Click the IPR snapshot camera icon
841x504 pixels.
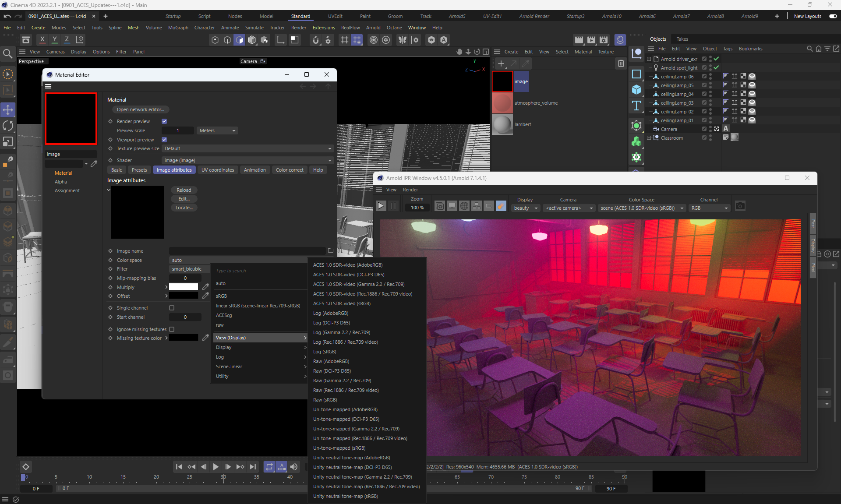click(x=740, y=206)
